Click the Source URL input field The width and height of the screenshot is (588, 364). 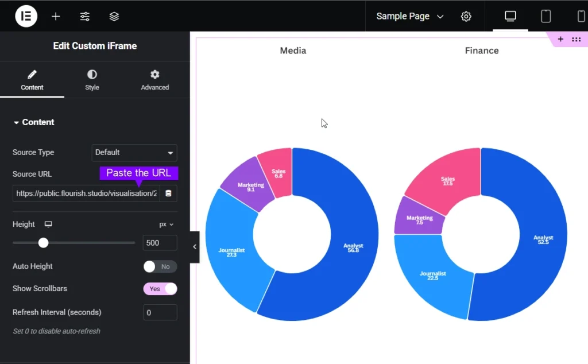tap(86, 193)
